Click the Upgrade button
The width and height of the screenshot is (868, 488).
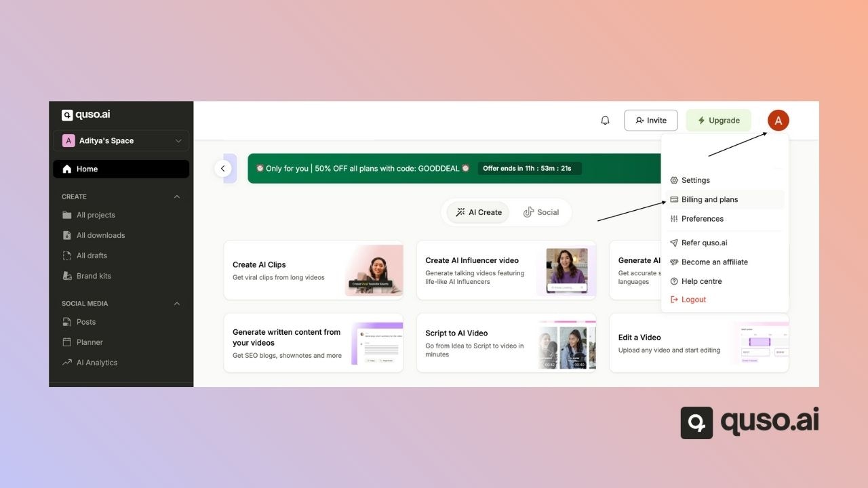[719, 120]
